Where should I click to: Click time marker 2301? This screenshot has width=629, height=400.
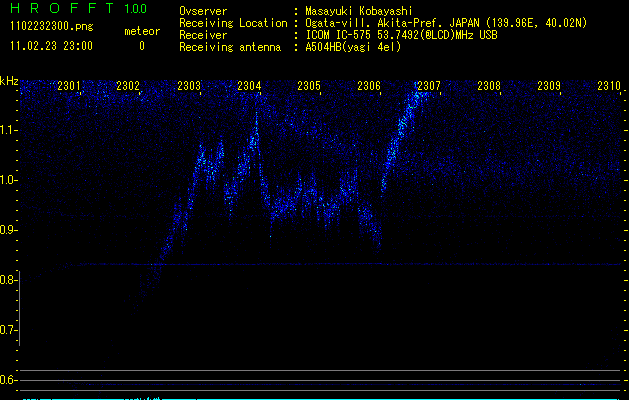[x=69, y=86]
